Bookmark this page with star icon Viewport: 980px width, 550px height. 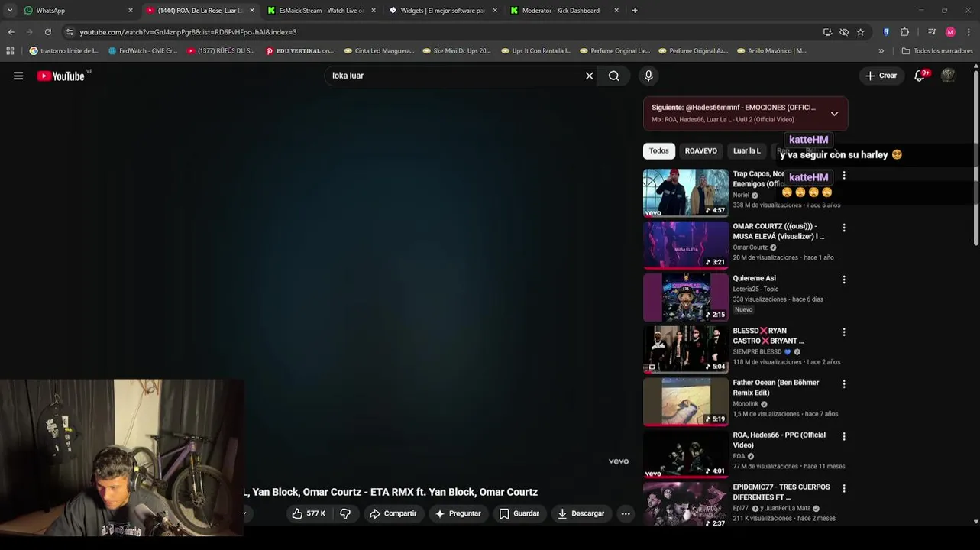click(x=860, y=32)
